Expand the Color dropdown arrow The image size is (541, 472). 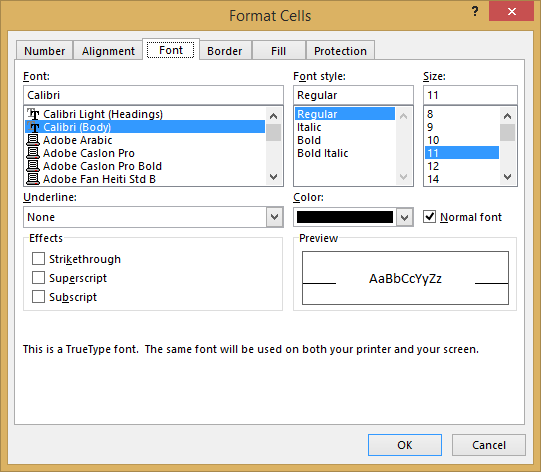click(404, 217)
